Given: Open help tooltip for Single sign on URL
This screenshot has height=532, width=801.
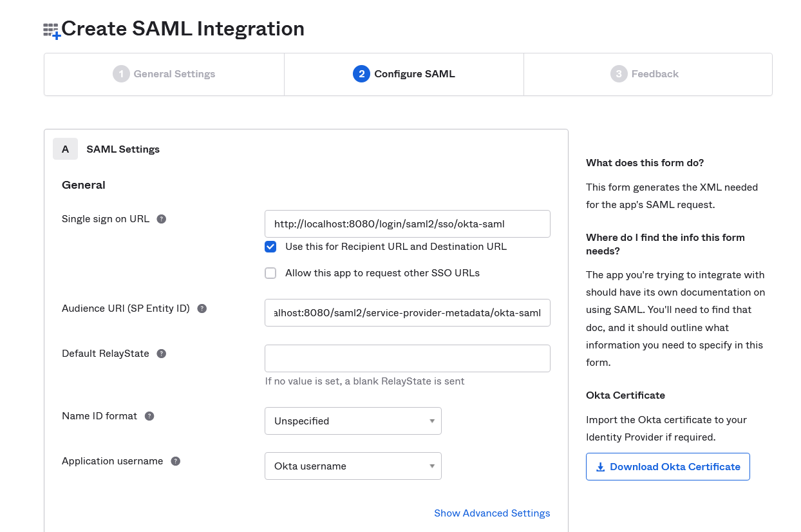Looking at the screenshot, I should (161, 218).
